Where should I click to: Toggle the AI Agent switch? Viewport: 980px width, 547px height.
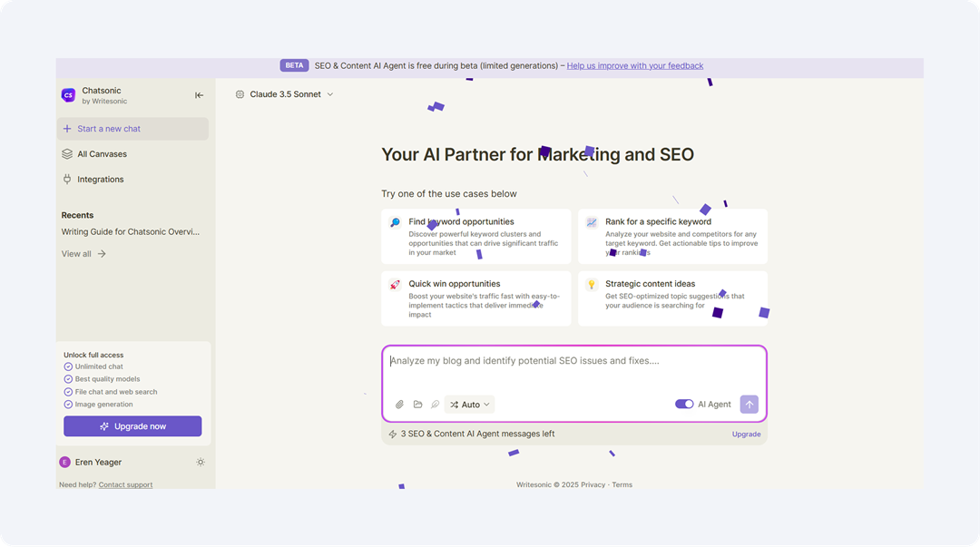click(x=684, y=405)
